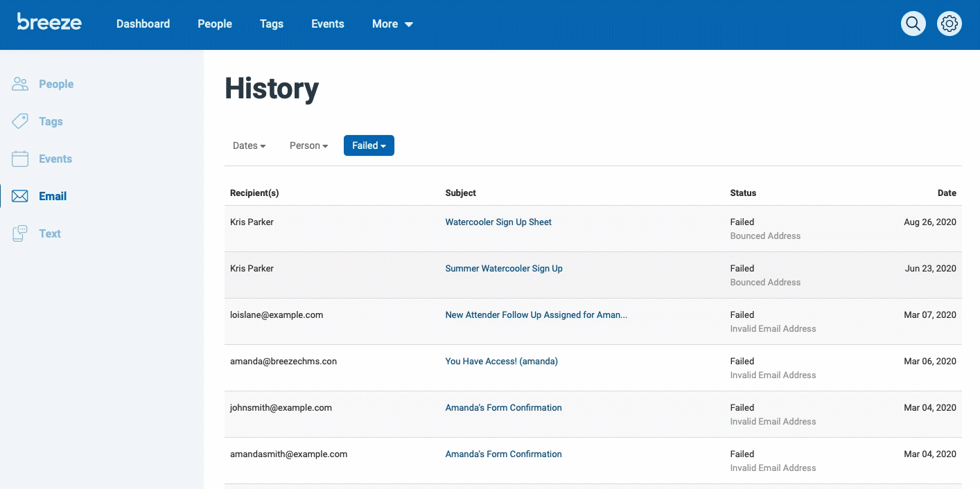
Task: Click Kris Parker in Aug 26 row
Action: [252, 222]
